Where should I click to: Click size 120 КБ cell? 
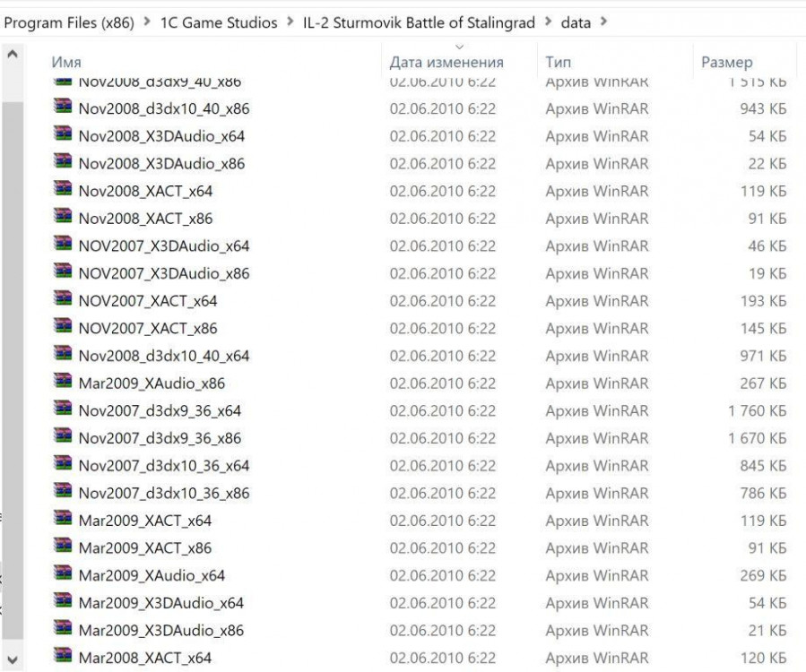[x=763, y=659]
